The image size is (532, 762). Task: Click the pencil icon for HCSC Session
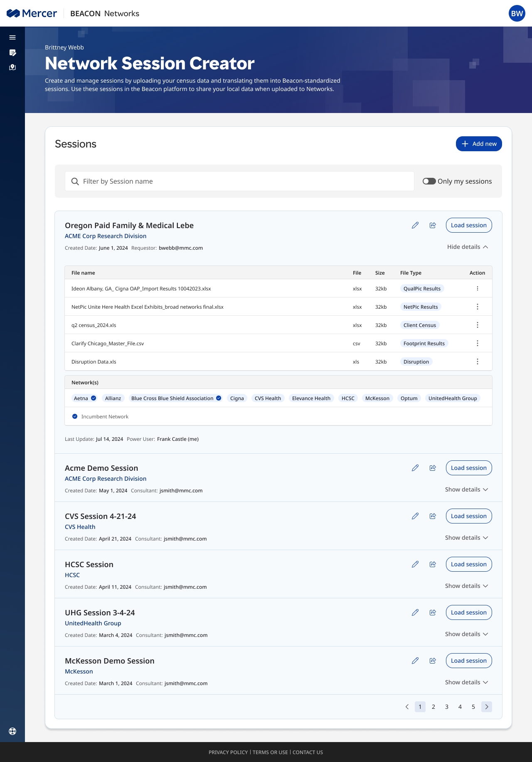tap(415, 564)
